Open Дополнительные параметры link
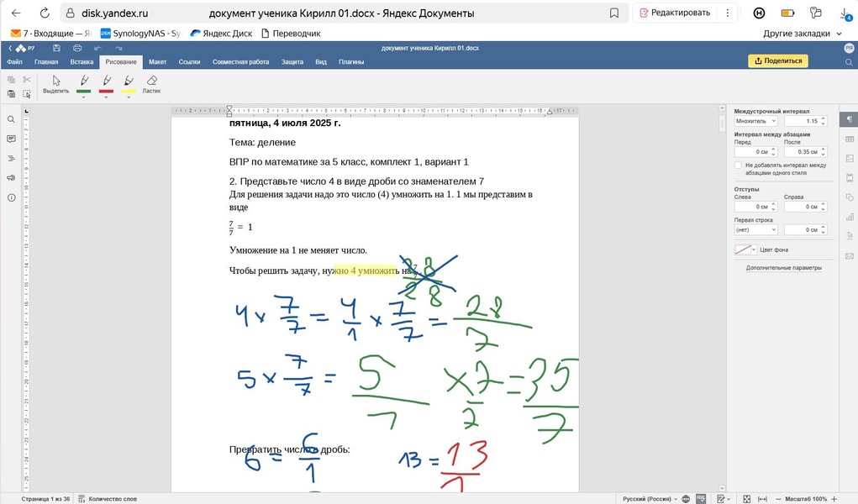 (783, 268)
